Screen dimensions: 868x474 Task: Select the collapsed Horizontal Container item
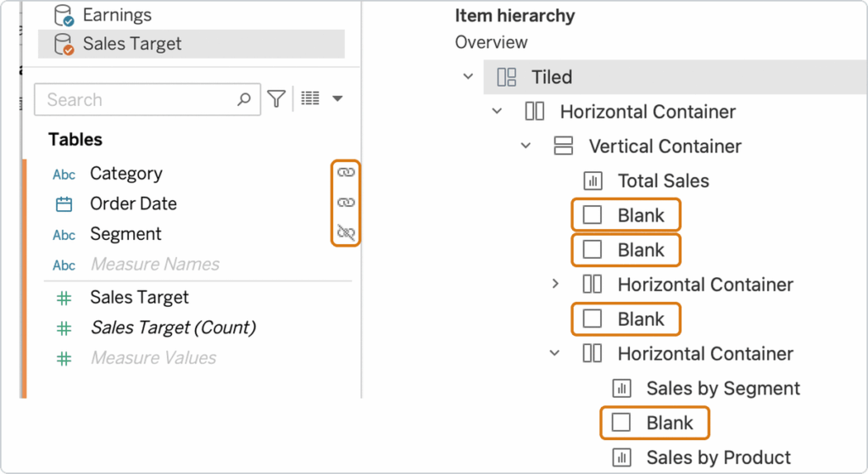coord(705,285)
